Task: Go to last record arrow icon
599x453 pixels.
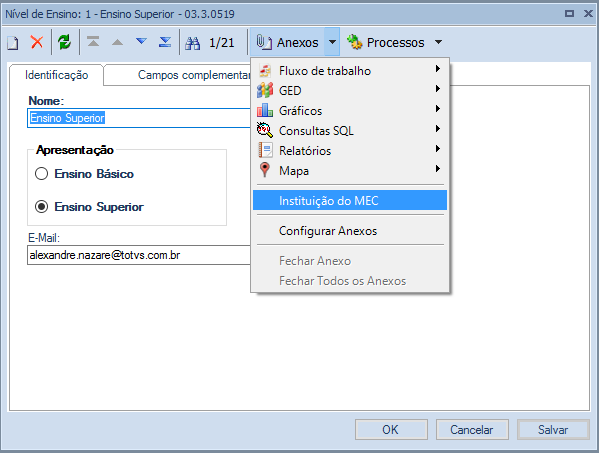Action: (165, 42)
